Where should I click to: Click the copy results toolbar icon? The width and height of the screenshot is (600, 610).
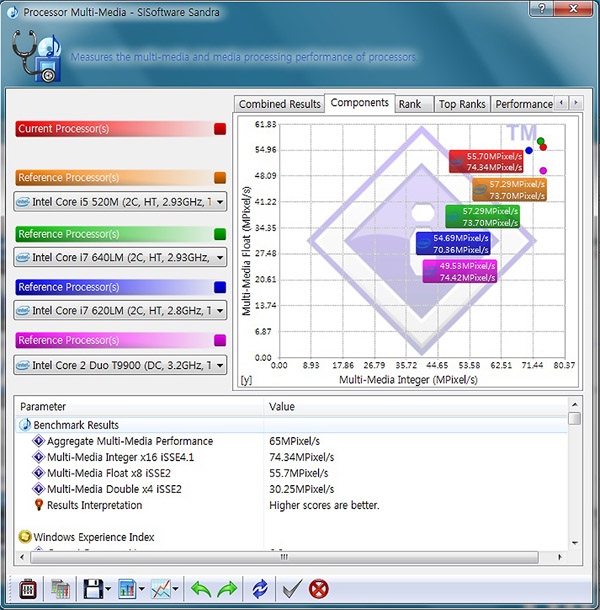click(x=60, y=589)
